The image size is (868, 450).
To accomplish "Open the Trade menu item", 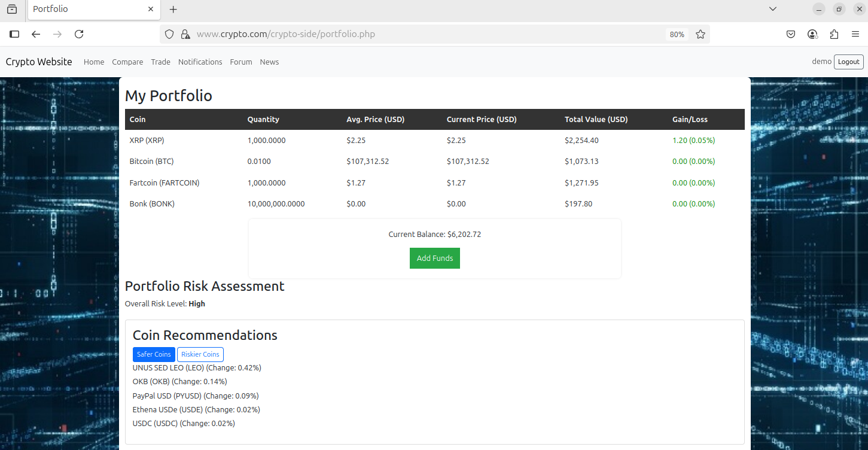I will click(160, 62).
